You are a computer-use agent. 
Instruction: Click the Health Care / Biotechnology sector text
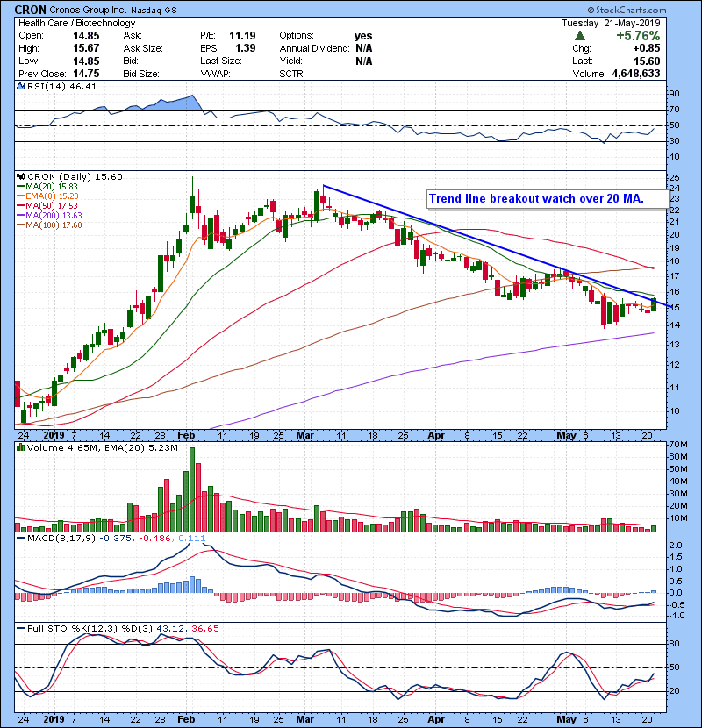pos(77,23)
